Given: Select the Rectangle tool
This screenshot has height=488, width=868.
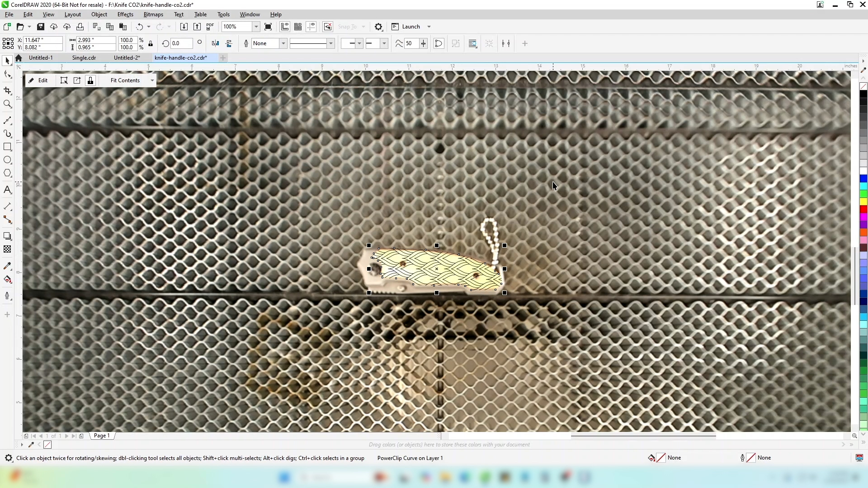Looking at the screenshot, I should 7,147.
